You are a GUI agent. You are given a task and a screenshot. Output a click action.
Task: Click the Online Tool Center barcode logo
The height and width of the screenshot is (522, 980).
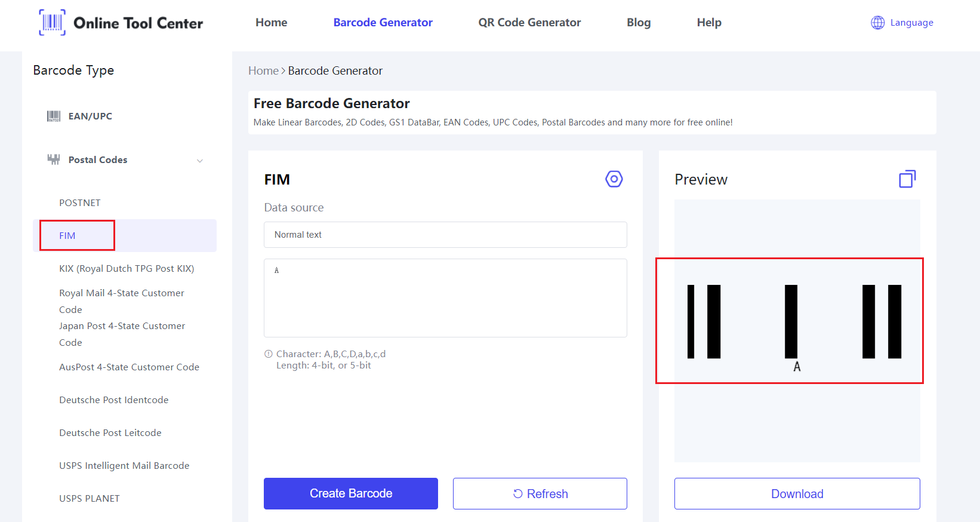point(53,23)
